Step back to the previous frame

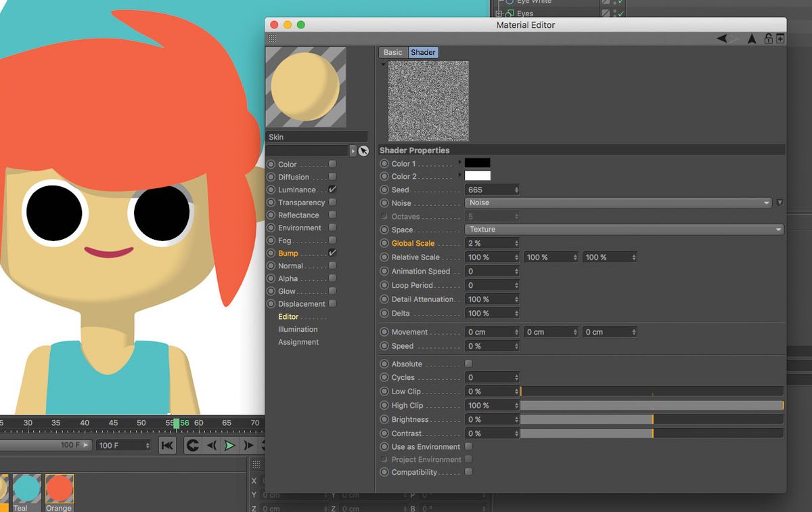click(x=211, y=445)
